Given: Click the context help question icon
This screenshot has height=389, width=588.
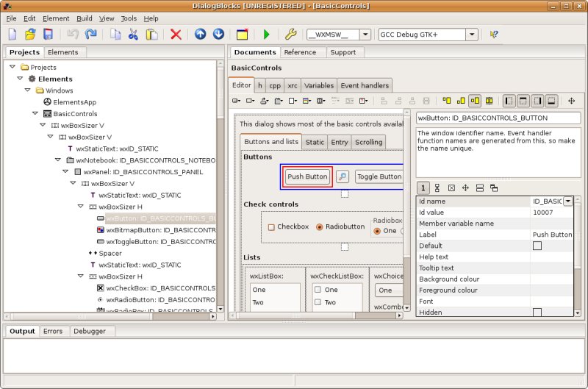Looking at the screenshot, I should click(493, 35).
